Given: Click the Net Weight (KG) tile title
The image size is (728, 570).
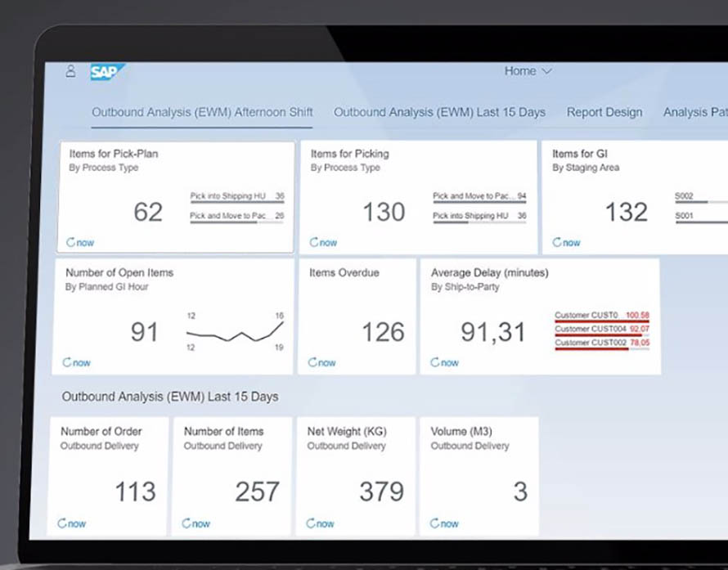Looking at the screenshot, I should (x=347, y=432).
